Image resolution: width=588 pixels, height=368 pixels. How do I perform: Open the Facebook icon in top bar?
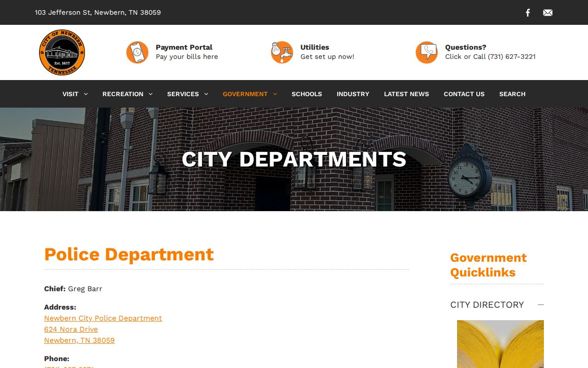(x=528, y=12)
